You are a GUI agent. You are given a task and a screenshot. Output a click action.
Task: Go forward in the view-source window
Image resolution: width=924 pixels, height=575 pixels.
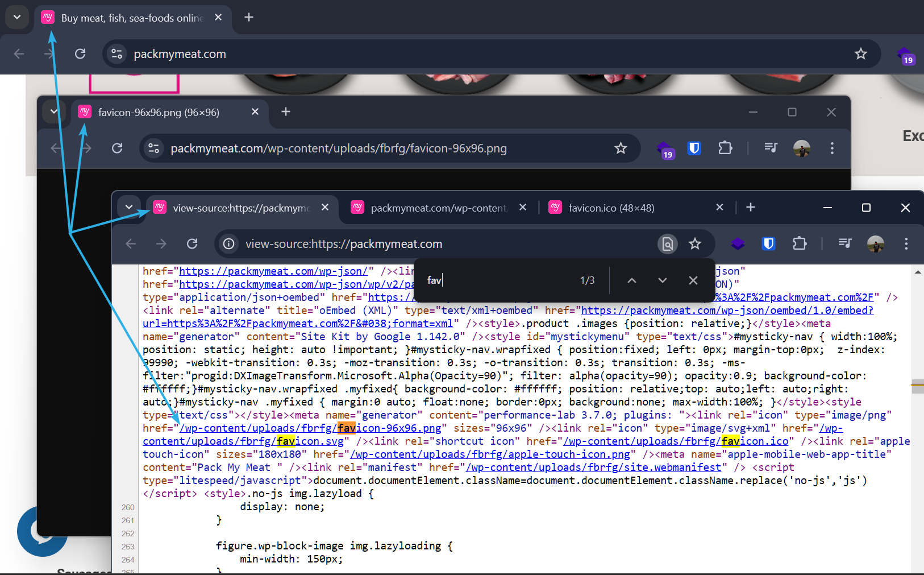point(161,243)
